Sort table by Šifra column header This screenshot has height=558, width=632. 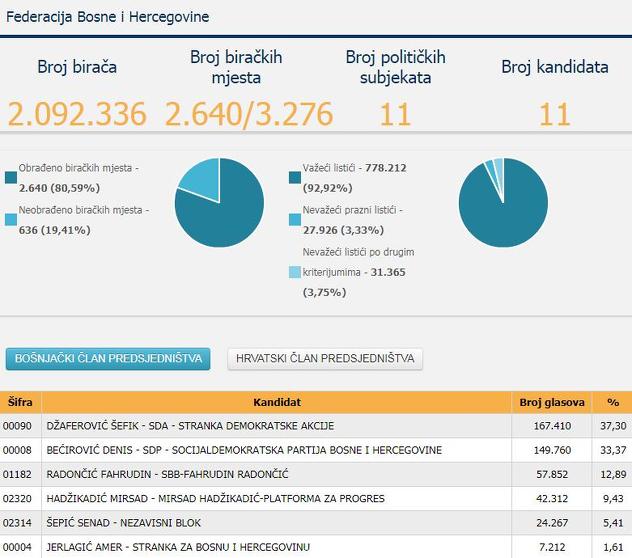(20, 402)
